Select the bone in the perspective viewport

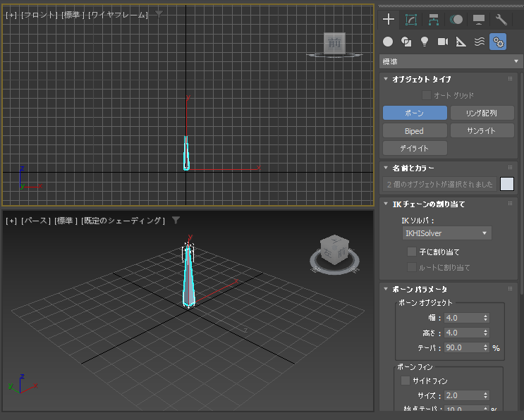[x=188, y=277]
